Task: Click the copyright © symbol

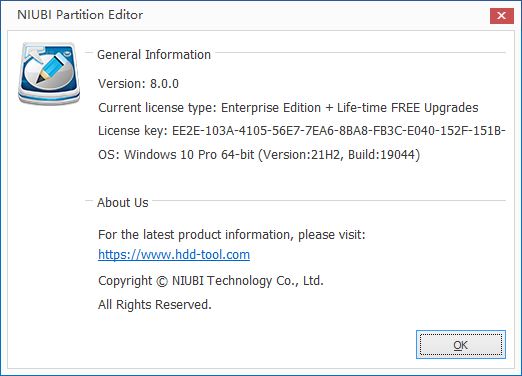Action: point(162,281)
